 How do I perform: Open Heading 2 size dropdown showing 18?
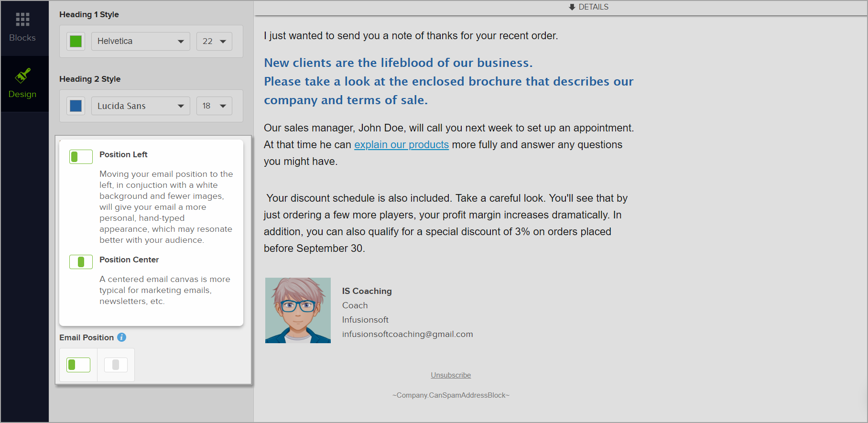(214, 106)
